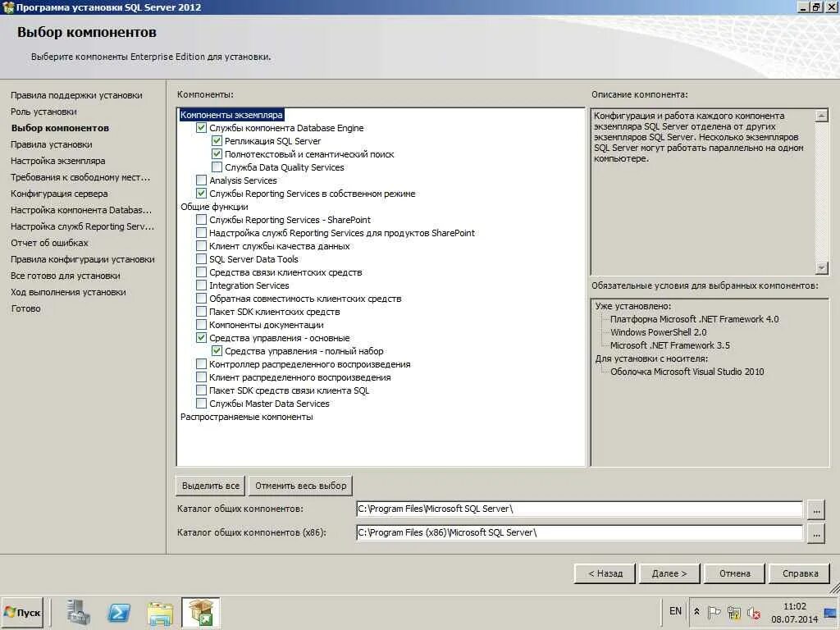Enable Analysis Services checkbox
Screen dimensions: 840x630
[x=202, y=180]
